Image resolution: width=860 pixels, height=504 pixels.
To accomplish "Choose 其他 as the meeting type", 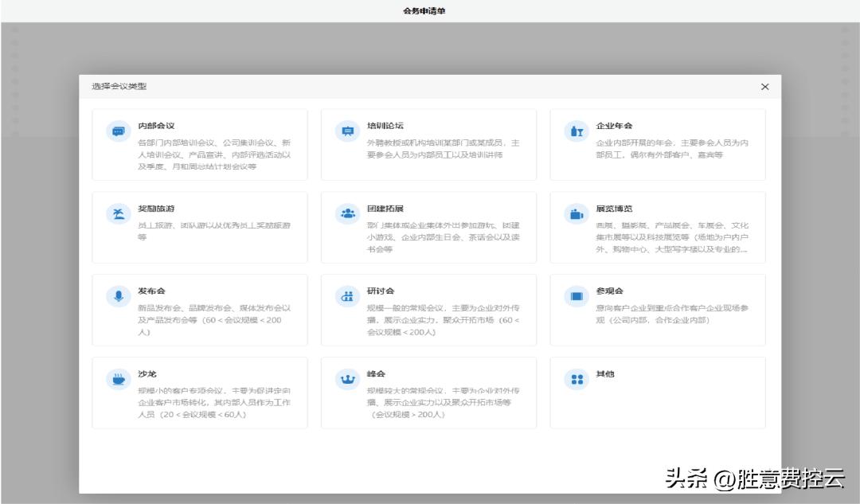I will pyautogui.click(x=659, y=392).
